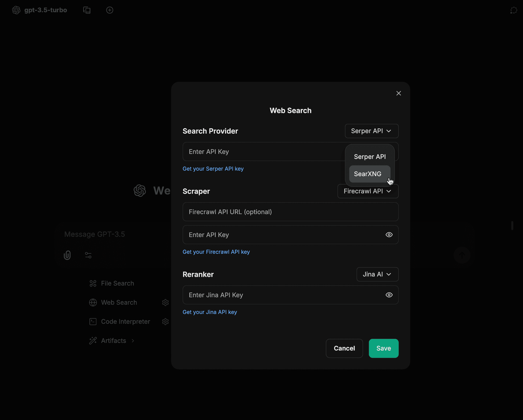Click the OpenAI logo next to gpt-3.5-turbo
This screenshot has height=420, width=523.
[x=16, y=10]
